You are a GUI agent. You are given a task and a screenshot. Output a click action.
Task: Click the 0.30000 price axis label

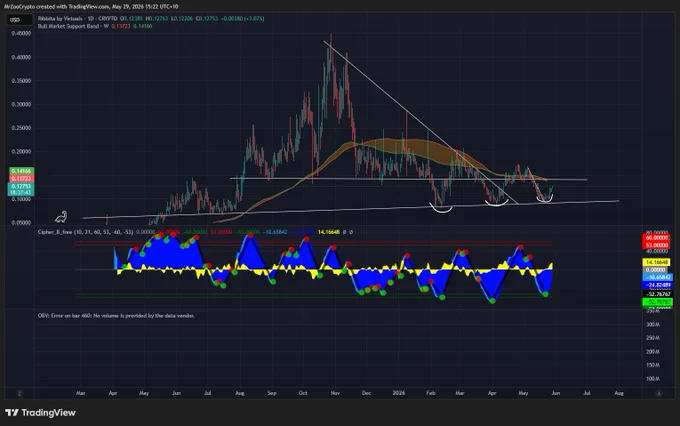pyautogui.click(x=21, y=105)
